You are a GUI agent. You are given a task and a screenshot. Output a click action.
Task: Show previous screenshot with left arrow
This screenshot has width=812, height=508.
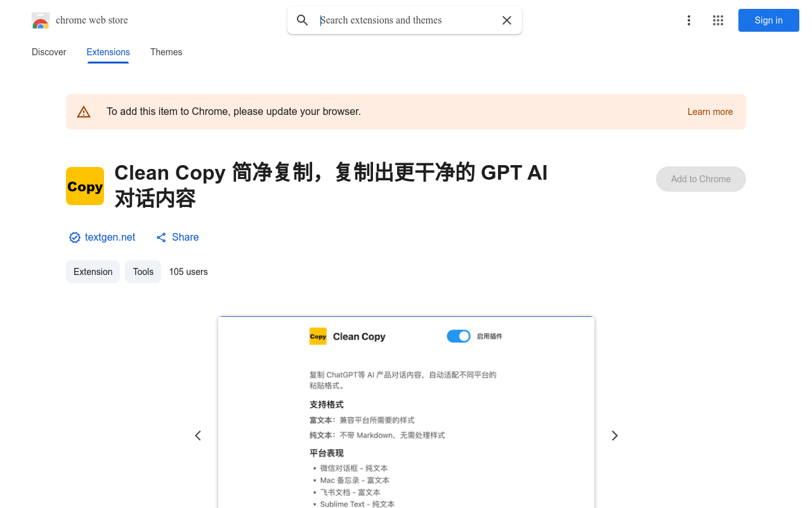[x=198, y=436]
